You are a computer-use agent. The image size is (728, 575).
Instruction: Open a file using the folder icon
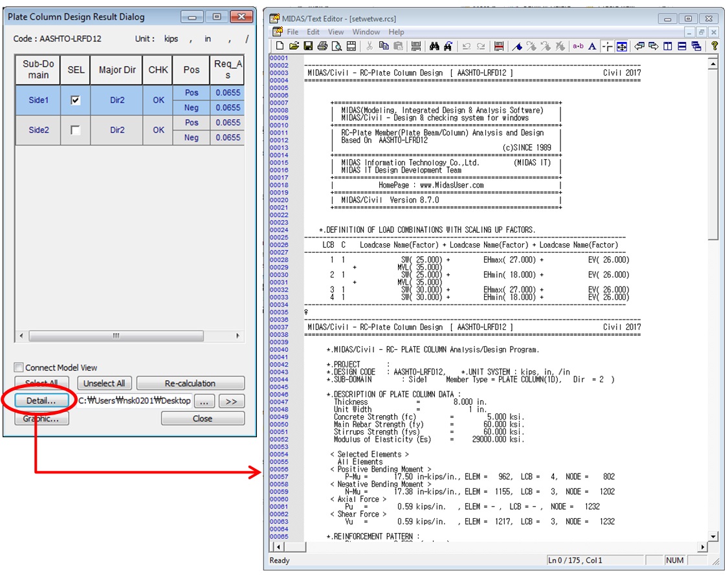tap(294, 46)
